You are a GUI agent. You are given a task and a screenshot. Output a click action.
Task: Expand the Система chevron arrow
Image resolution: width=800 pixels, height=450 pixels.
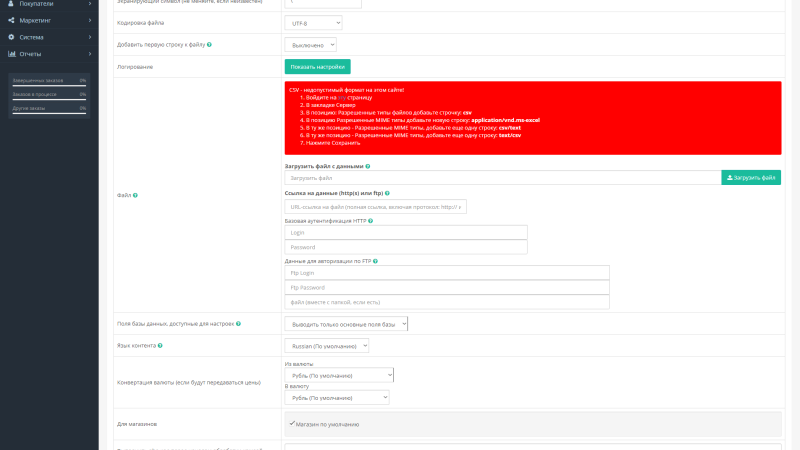[90, 37]
